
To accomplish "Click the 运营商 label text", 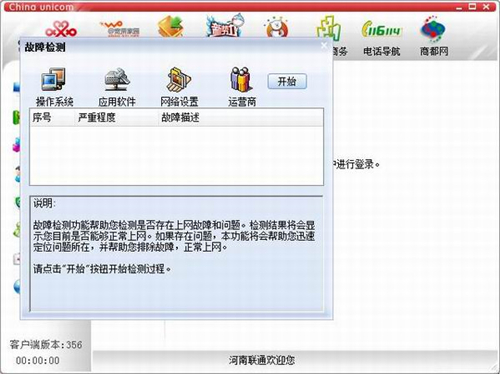I will click(242, 102).
